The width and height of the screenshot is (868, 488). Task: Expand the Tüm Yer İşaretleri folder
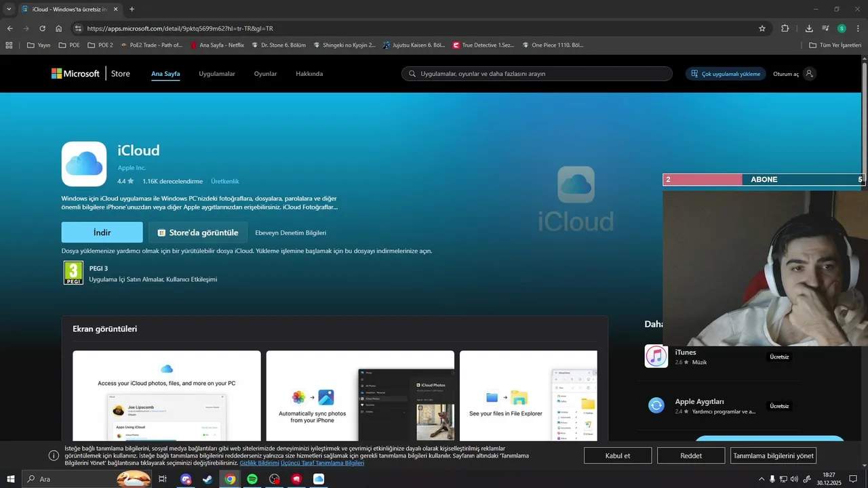click(835, 45)
